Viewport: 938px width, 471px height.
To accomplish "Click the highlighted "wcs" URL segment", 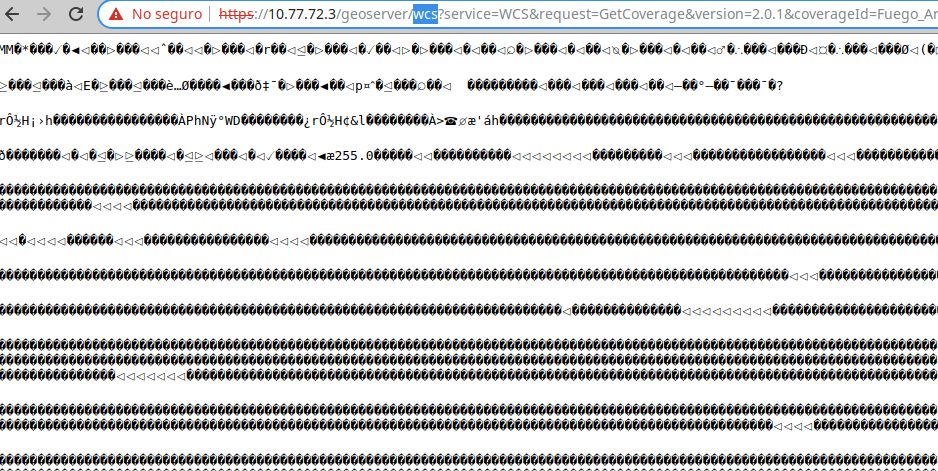I will (424, 15).
